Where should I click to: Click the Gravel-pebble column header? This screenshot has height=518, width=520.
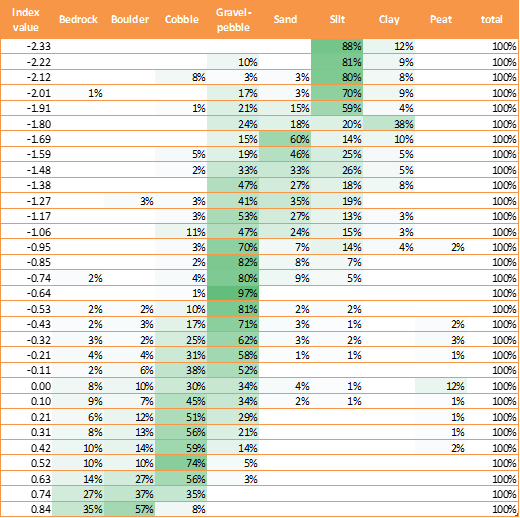tap(233, 20)
